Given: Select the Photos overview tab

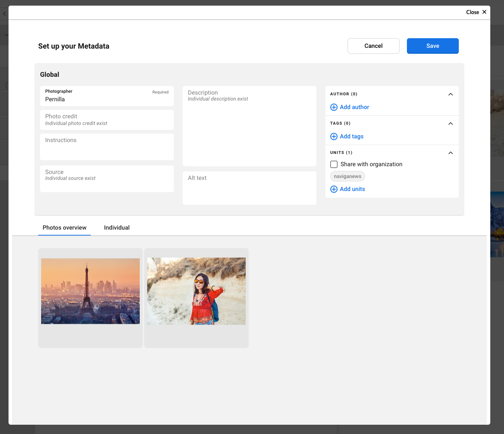Looking at the screenshot, I should click(x=64, y=228).
